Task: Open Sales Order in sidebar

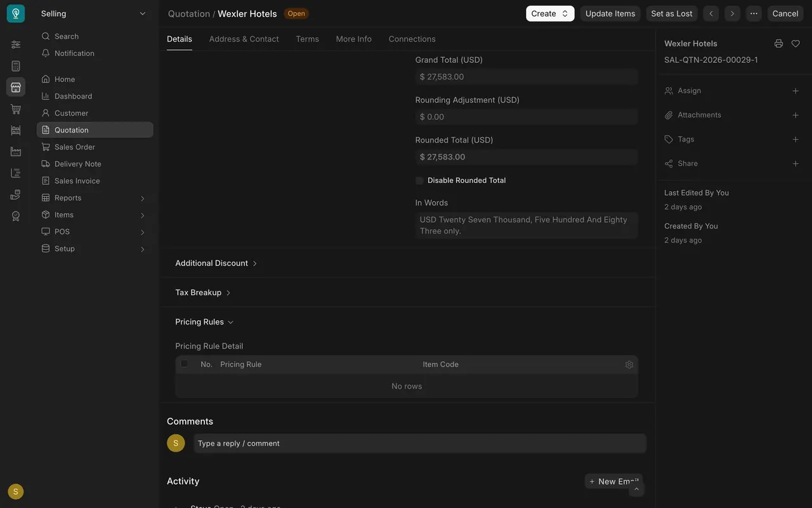Action: (x=95, y=147)
